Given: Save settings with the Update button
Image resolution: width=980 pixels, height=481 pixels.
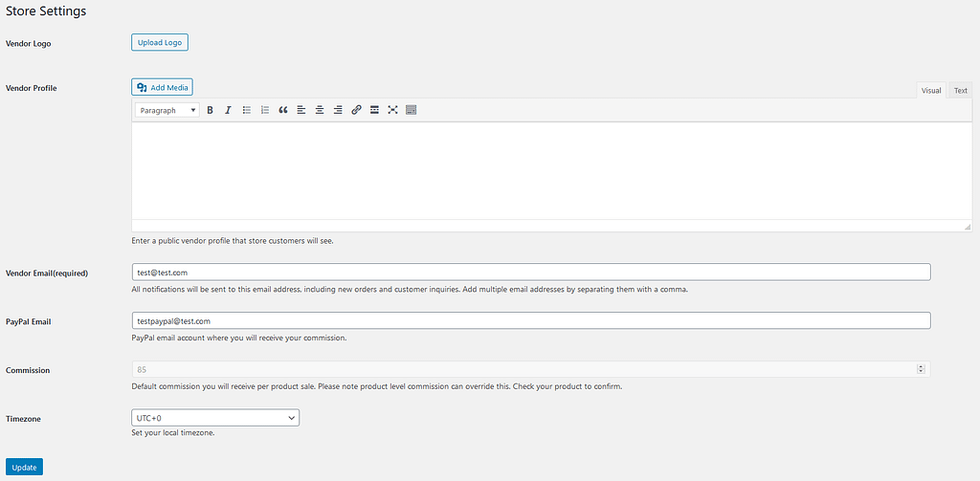Looking at the screenshot, I should (x=24, y=468).
